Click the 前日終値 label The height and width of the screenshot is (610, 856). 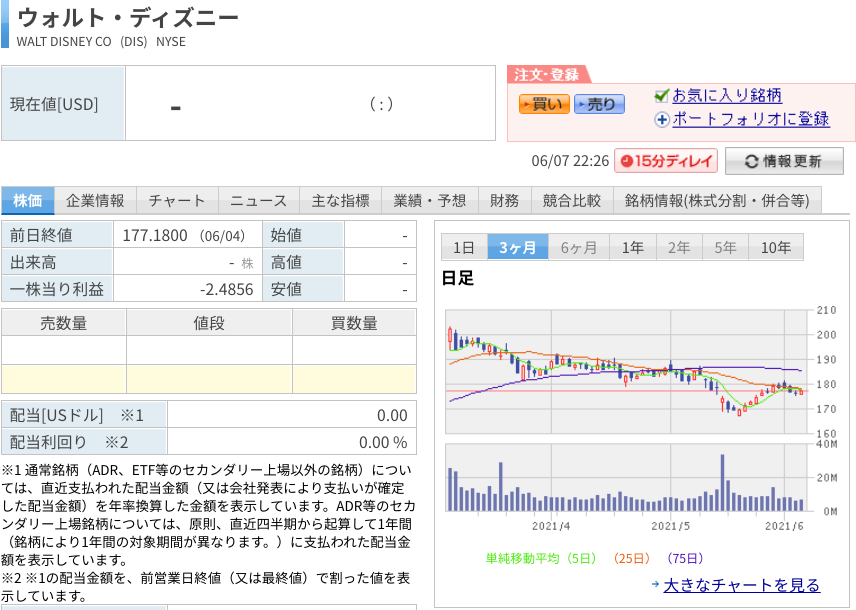coord(41,235)
